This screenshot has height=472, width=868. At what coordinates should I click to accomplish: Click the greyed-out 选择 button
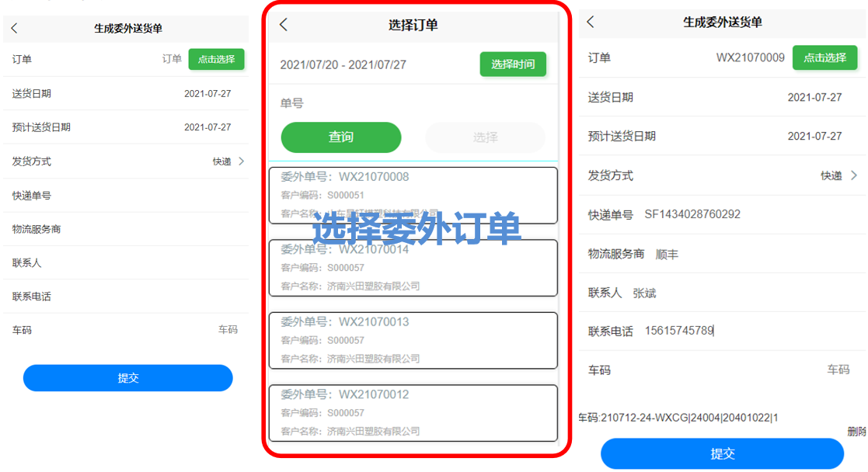tap(485, 137)
